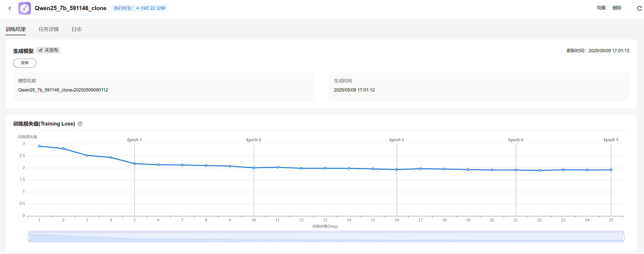The image size is (644, 254).
Task: Switch to the 任务详情 tab
Action: pos(49,29)
